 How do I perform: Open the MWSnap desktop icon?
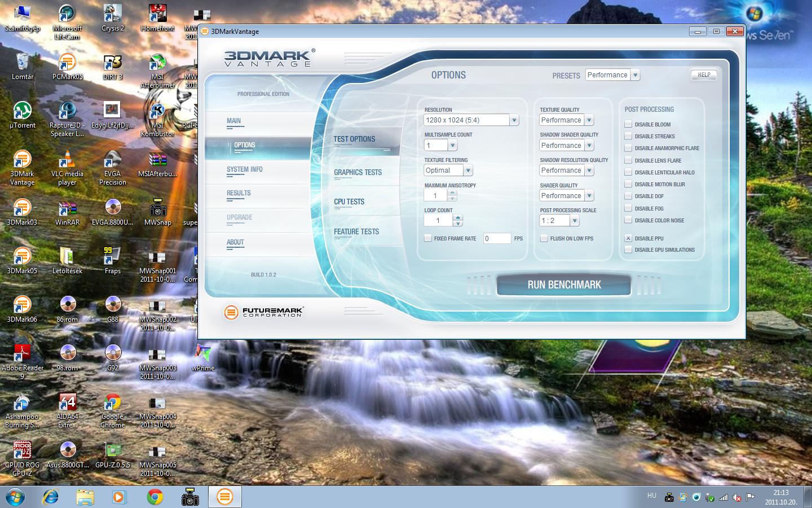[157, 212]
